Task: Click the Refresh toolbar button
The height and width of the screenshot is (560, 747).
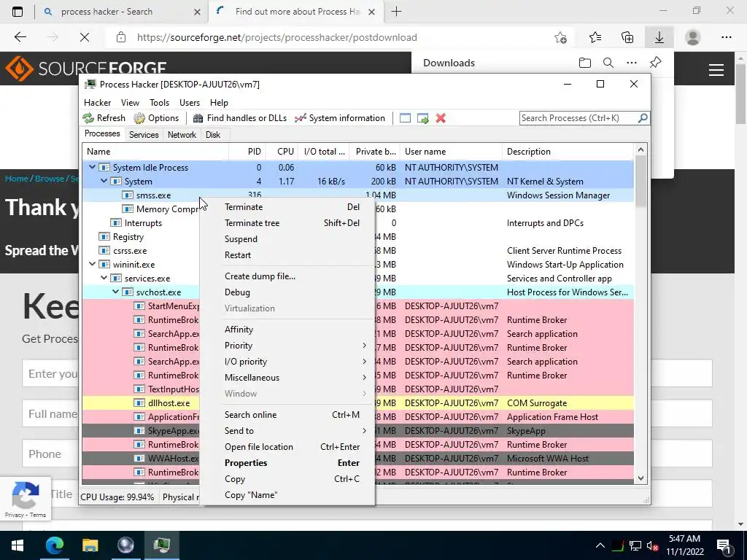Action: coord(104,118)
